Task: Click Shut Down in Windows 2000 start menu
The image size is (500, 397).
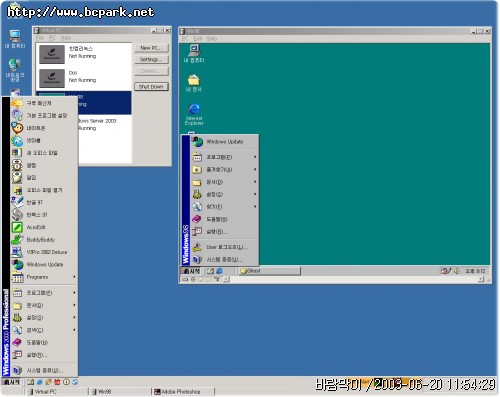Action: (44, 370)
